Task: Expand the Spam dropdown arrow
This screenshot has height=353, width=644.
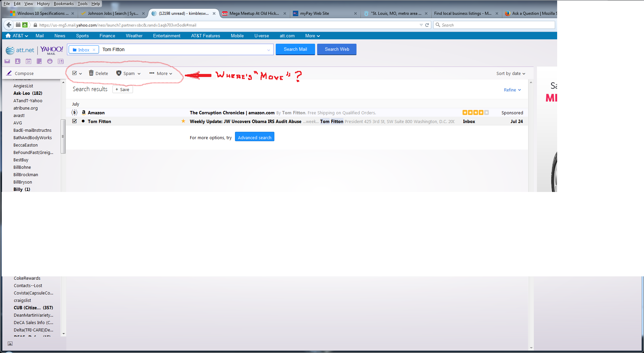Action: (139, 74)
